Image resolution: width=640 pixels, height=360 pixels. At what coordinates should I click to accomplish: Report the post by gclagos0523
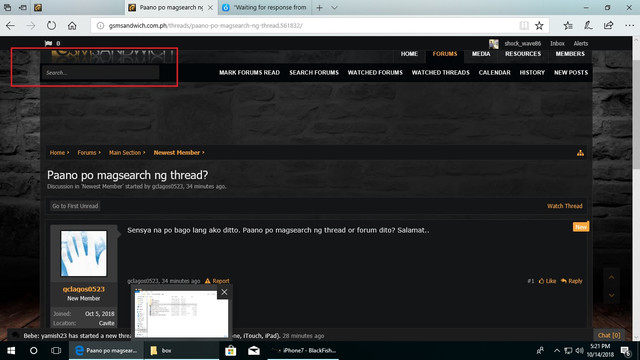(217, 281)
